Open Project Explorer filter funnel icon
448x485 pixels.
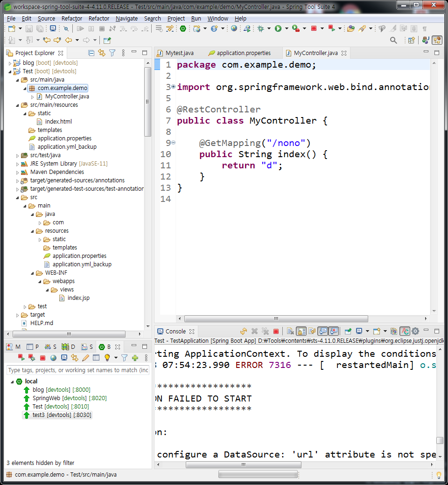(112, 53)
